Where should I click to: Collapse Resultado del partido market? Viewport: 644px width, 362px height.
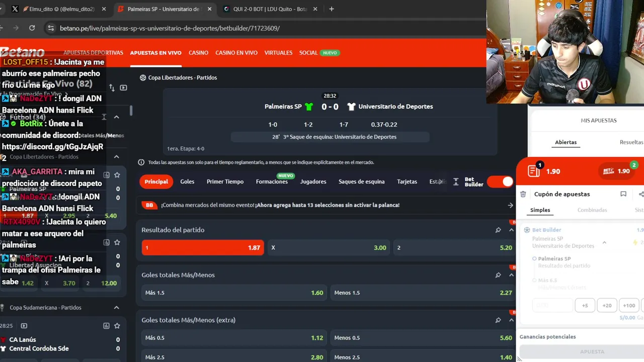[511, 230]
